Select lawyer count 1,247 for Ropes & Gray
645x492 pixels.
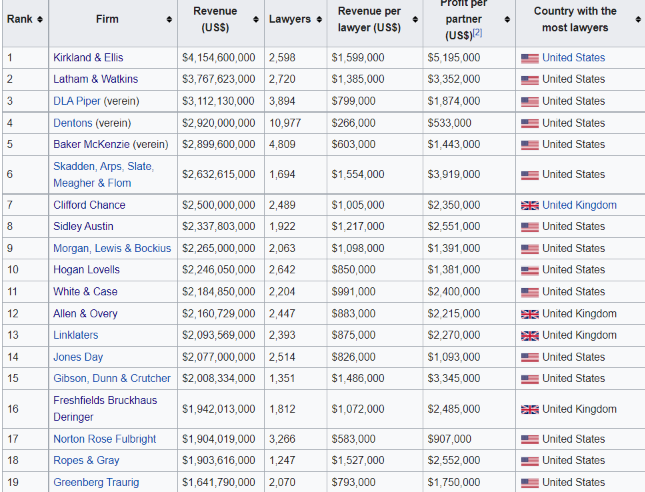[x=282, y=460]
